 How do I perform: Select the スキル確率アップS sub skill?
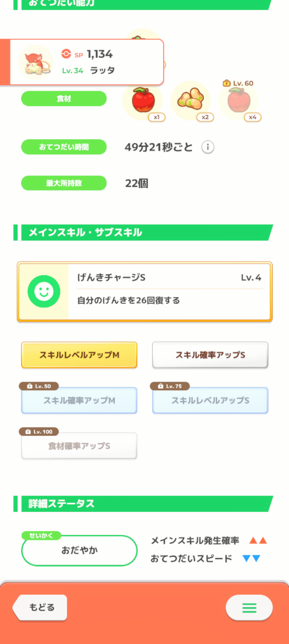point(210,355)
